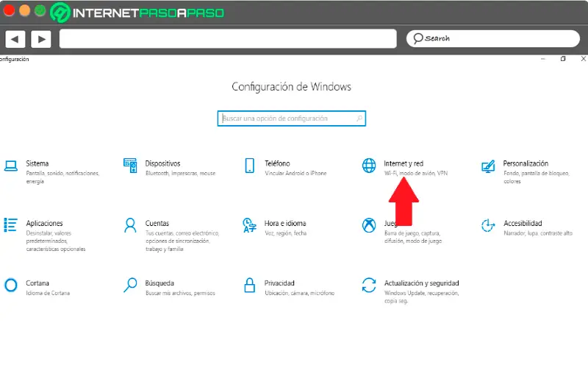Select the Hora e idioma icon
The width and height of the screenshot is (588, 368).
click(249, 225)
